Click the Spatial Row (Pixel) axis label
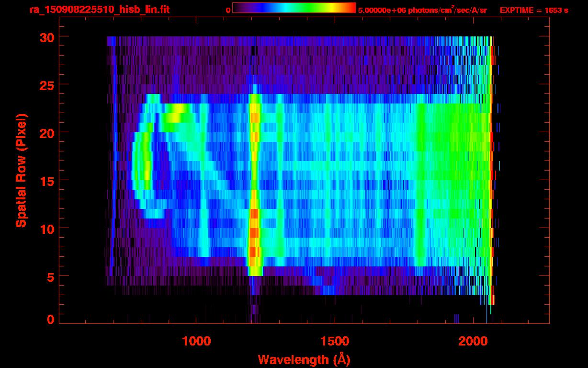588x368 pixels. [21, 171]
